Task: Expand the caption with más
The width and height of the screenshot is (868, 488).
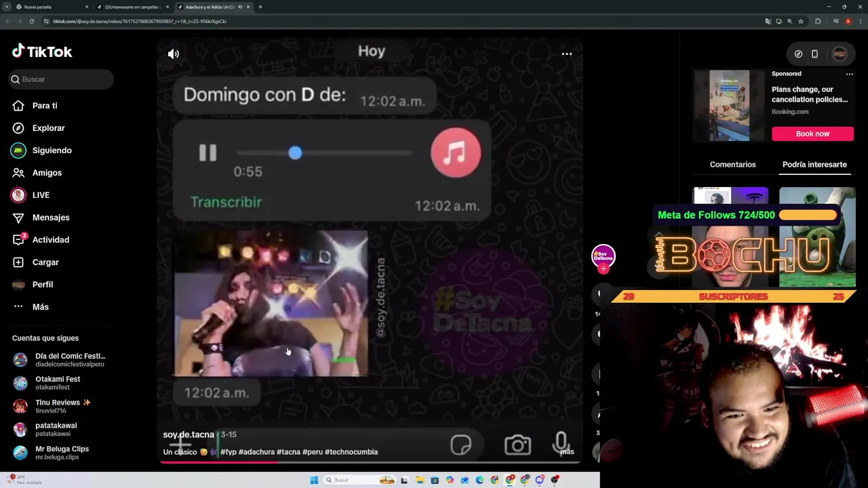Action: [567, 452]
